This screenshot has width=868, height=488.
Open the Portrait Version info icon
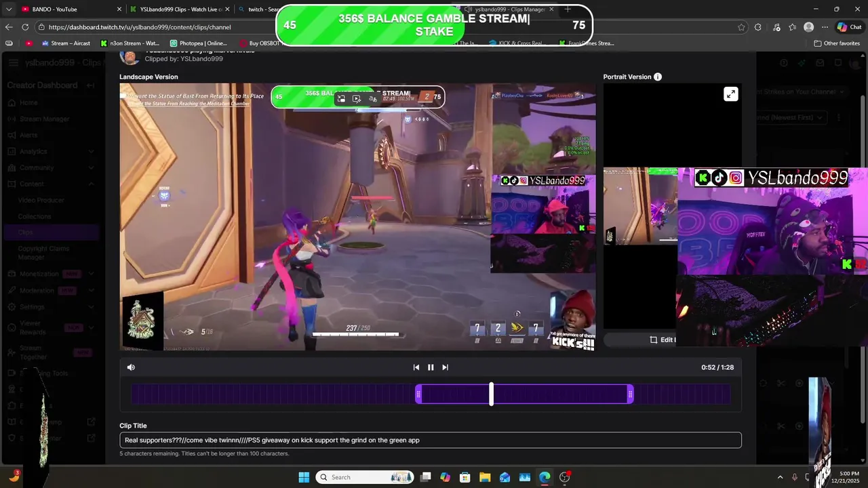coord(658,77)
